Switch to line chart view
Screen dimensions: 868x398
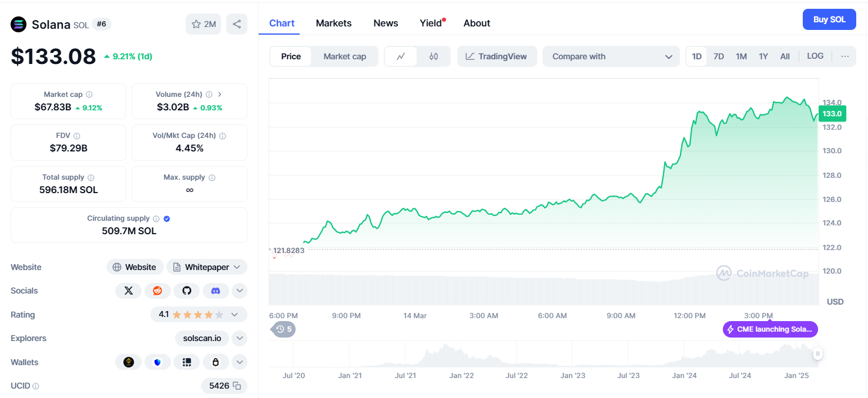pos(401,56)
